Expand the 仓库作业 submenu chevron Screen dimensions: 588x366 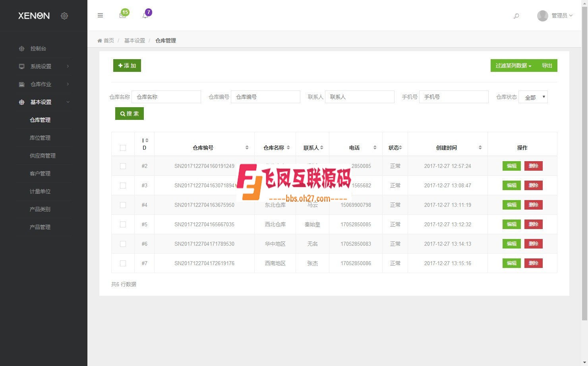(68, 84)
